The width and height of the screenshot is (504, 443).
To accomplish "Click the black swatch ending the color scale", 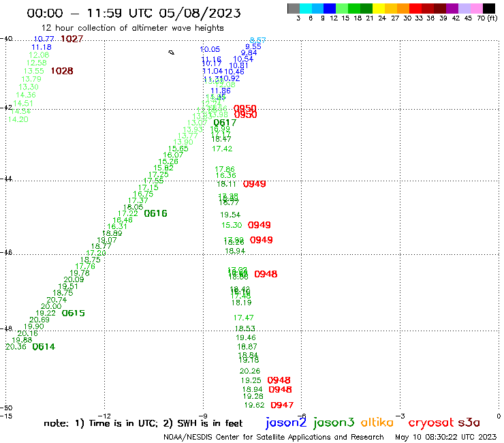I will coord(488,8).
